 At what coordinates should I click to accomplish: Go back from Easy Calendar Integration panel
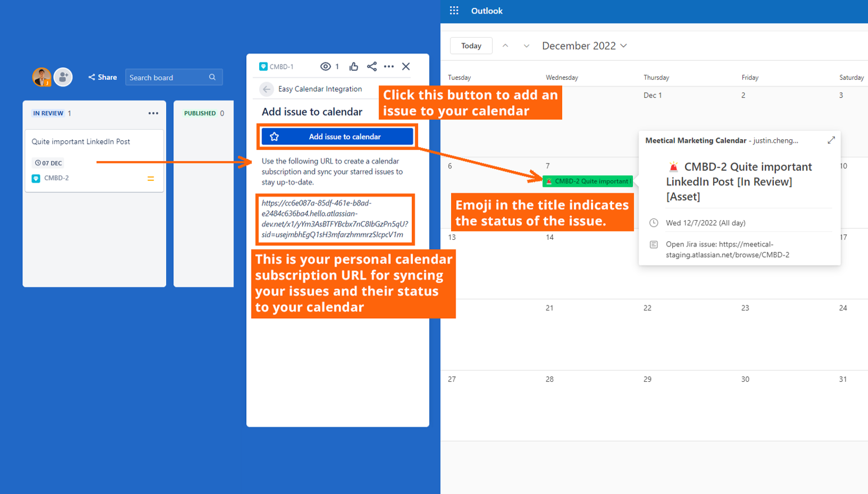267,89
